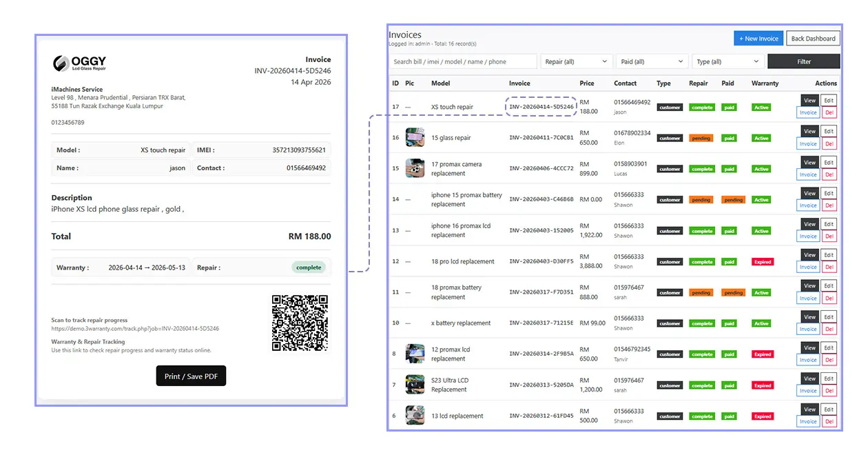Create a new invoice with + New Invoice

coord(758,38)
